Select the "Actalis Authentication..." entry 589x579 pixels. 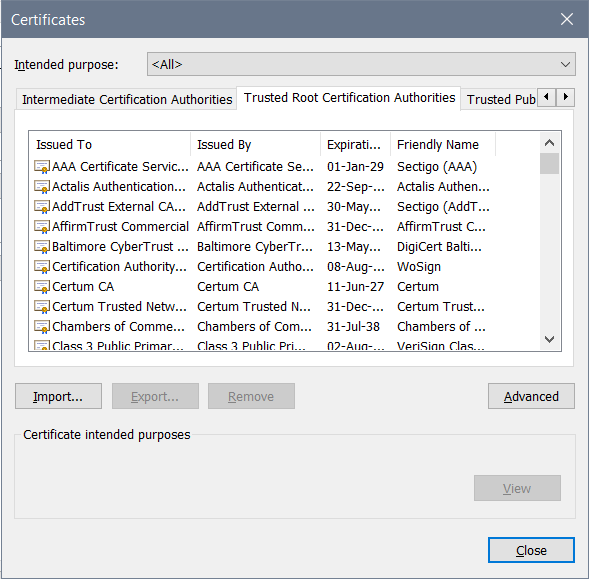119,186
